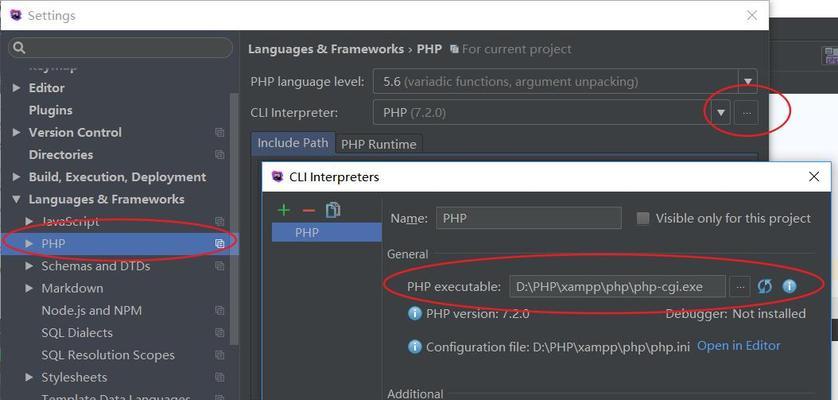Click the PhpStorm icon in Settings title
The image size is (838, 400).
(x=15, y=15)
